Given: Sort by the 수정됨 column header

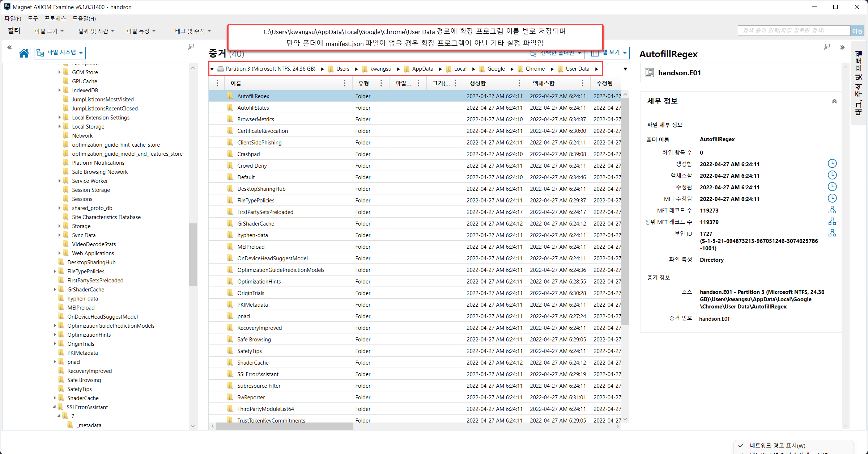Looking at the screenshot, I should pos(606,83).
